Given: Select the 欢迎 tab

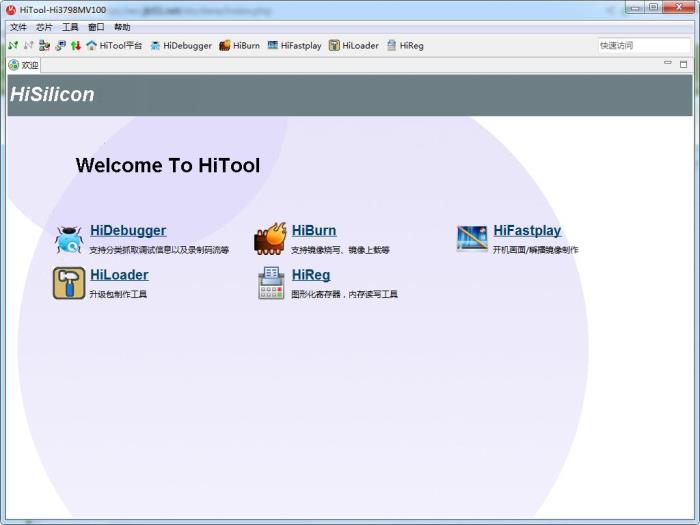Looking at the screenshot, I should point(24,65).
